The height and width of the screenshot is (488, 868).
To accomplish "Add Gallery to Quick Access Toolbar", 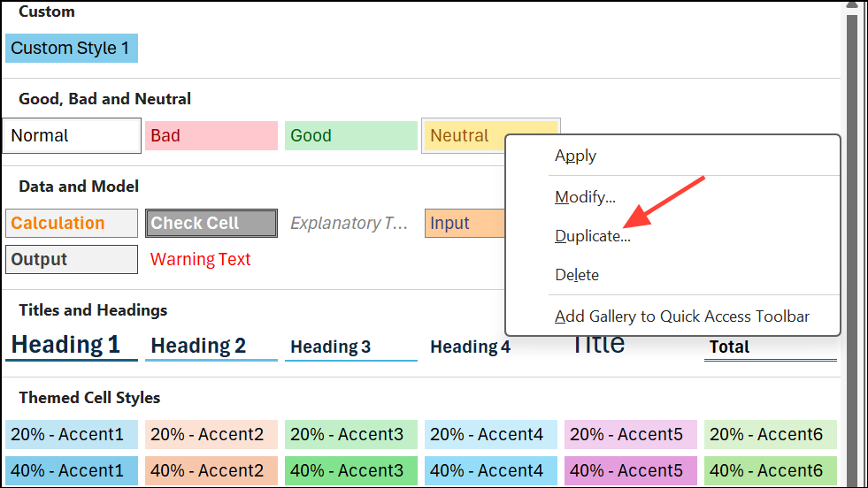I will [681, 316].
